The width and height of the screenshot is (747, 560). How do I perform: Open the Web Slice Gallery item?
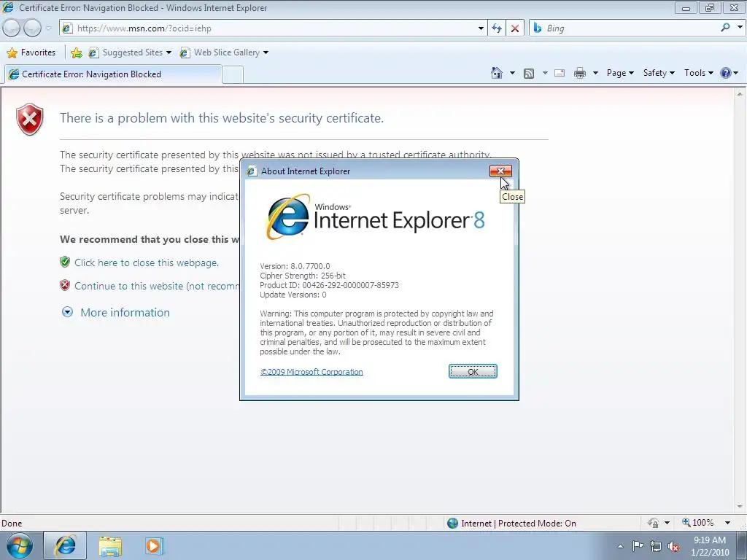click(224, 52)
